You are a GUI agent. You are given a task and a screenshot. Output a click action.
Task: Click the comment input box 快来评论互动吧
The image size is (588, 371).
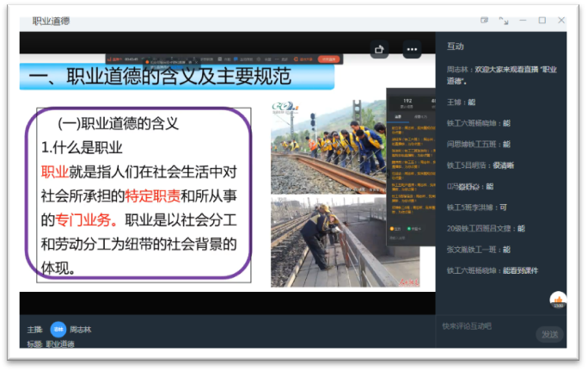pyautogui.click(x=486, y=325)
